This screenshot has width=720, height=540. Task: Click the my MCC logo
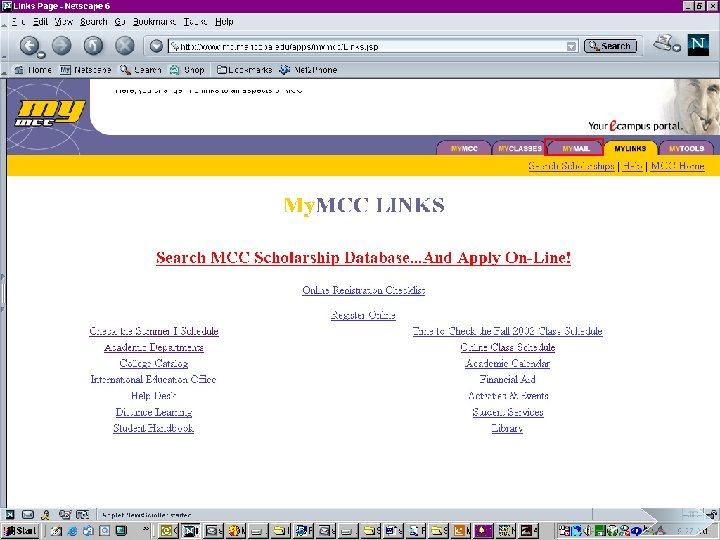(x=50, y=113)
